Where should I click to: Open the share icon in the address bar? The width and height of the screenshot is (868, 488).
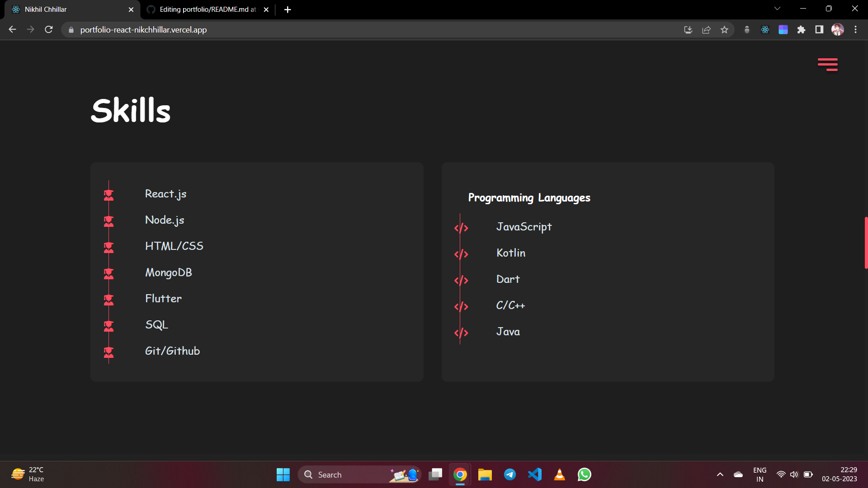pos(706,29)
